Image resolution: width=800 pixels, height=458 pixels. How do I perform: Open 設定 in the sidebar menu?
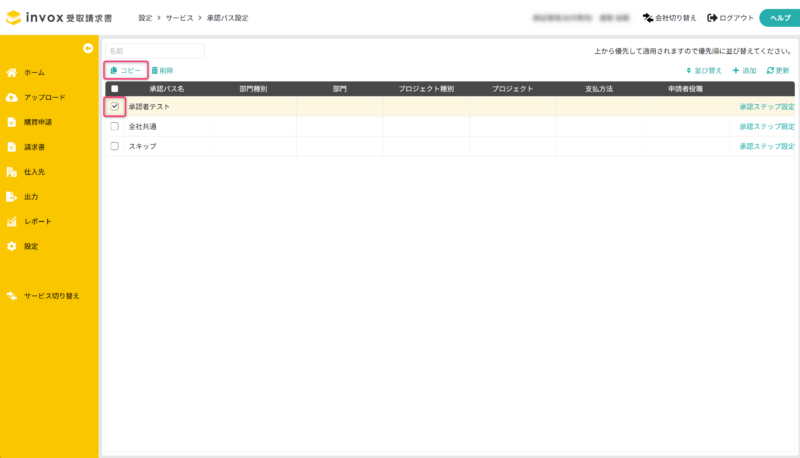[31, 246]
